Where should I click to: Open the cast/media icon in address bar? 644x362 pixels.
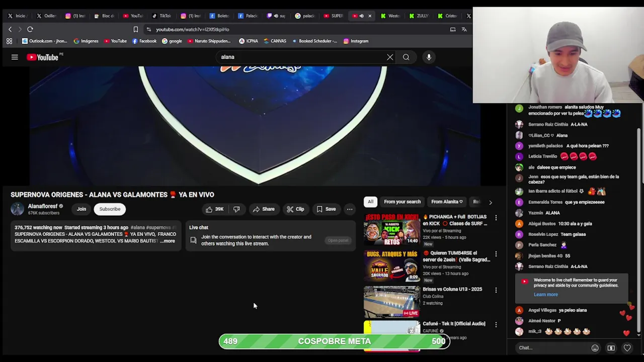coord(453,29)
